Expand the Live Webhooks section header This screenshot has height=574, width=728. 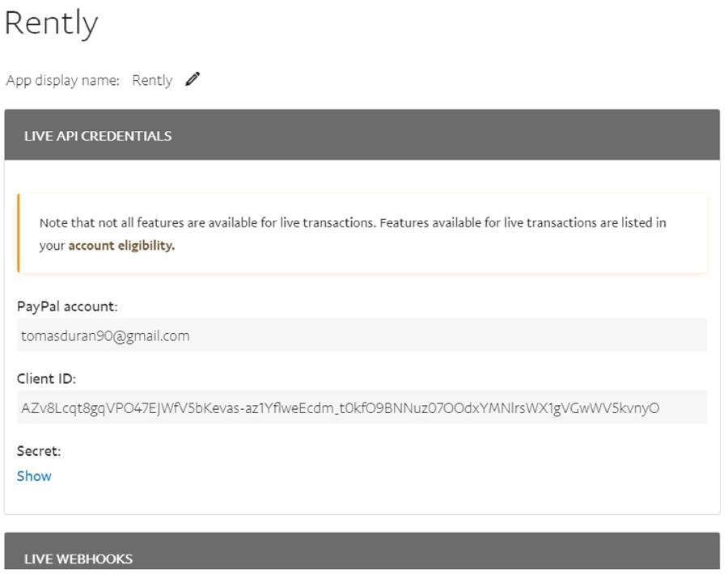362,556
